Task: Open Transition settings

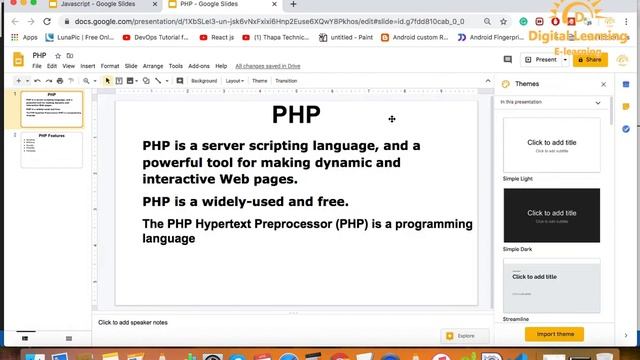Action: point(286,81)
